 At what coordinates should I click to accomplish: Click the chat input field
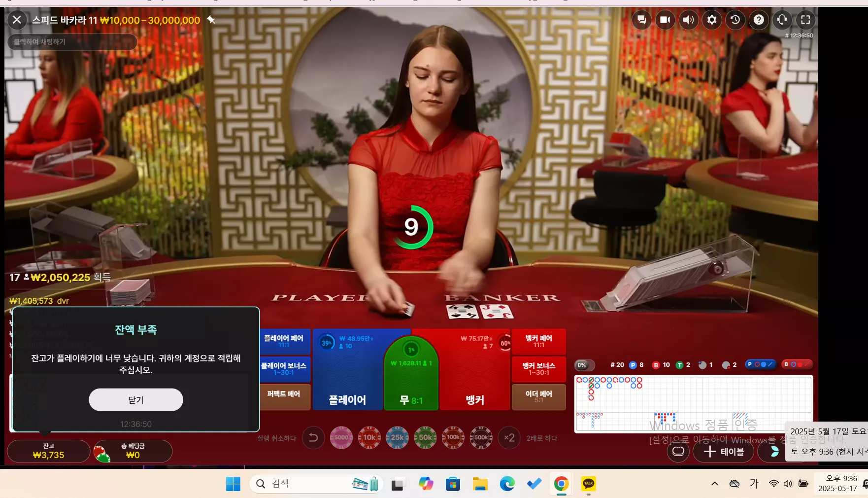point(72,42)
